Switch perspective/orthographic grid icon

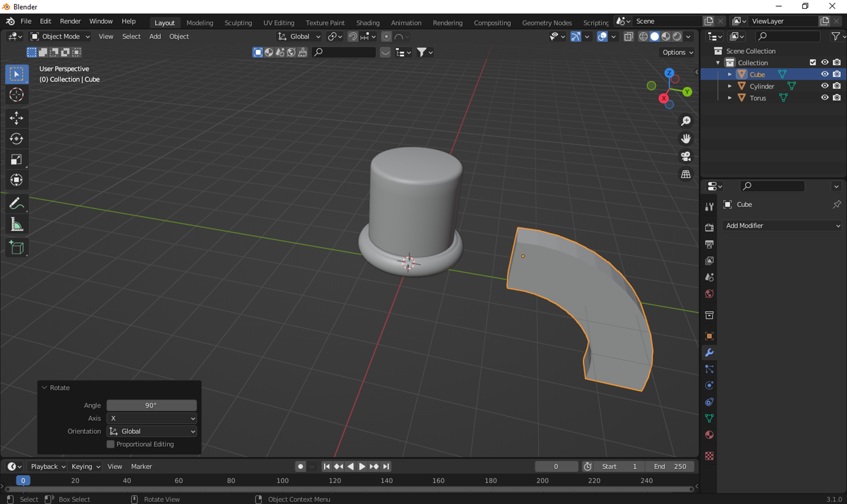[686, 174]
